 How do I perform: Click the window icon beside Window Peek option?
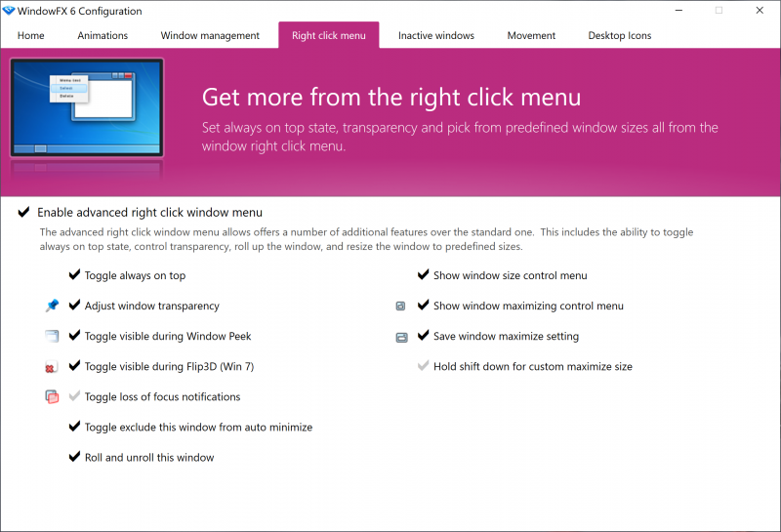click(x=52, y=336)
